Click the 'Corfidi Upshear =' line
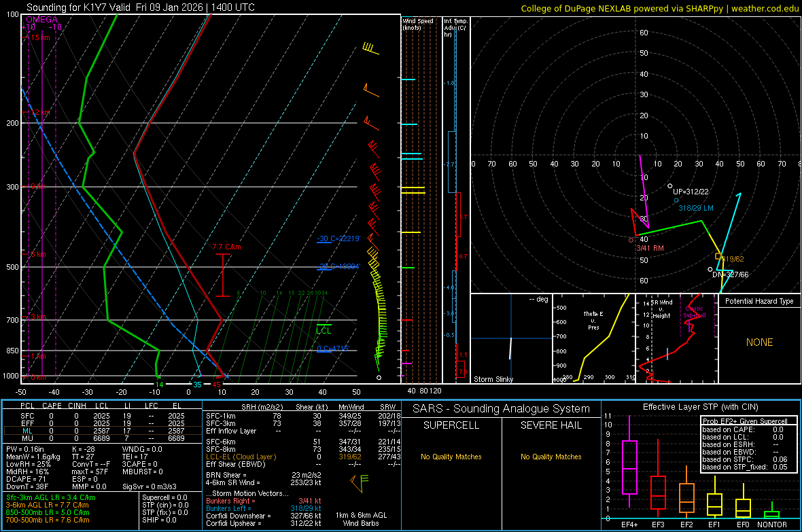Viewport: 802px width, 532px height. tap(264, 523)
